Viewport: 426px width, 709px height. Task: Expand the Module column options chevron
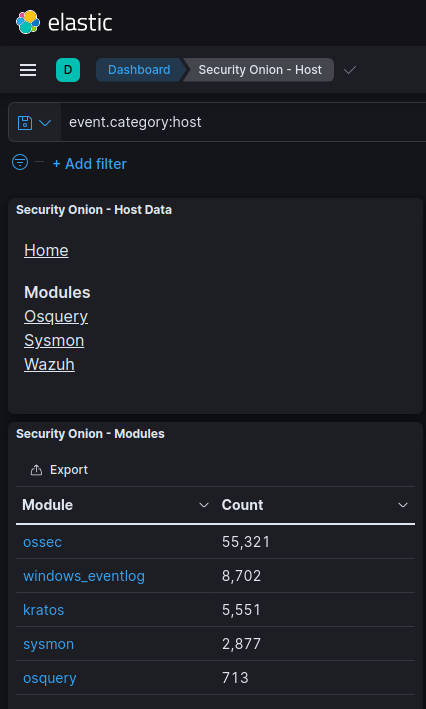click(x=204, y=505)
